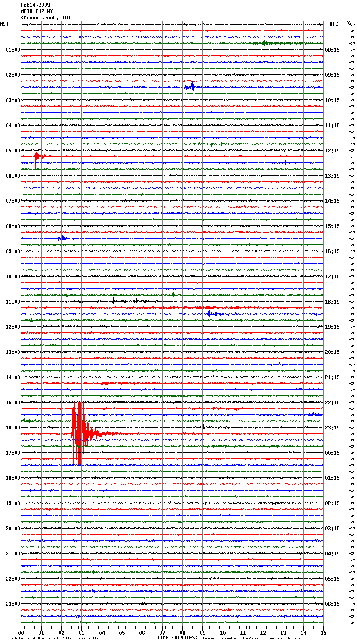This screenshot has width=357, height=644.
Task: Click the 20:15 UTC time label
Action: 332,352
